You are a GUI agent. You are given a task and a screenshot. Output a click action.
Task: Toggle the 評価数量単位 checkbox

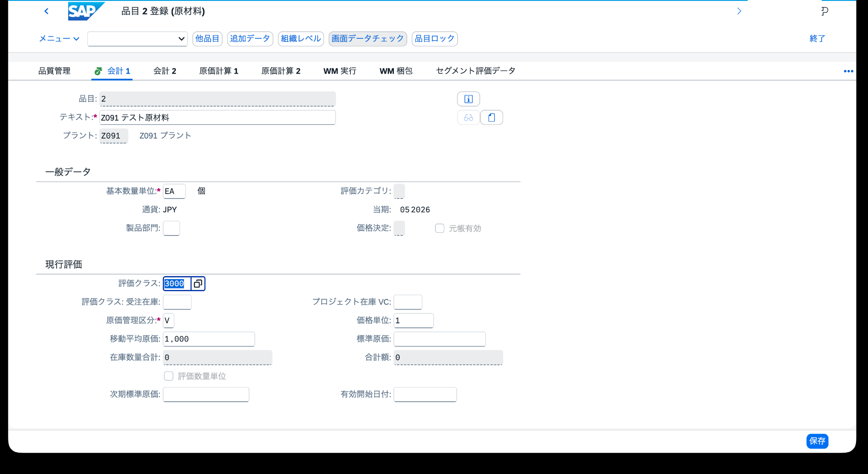coord(168,376)
